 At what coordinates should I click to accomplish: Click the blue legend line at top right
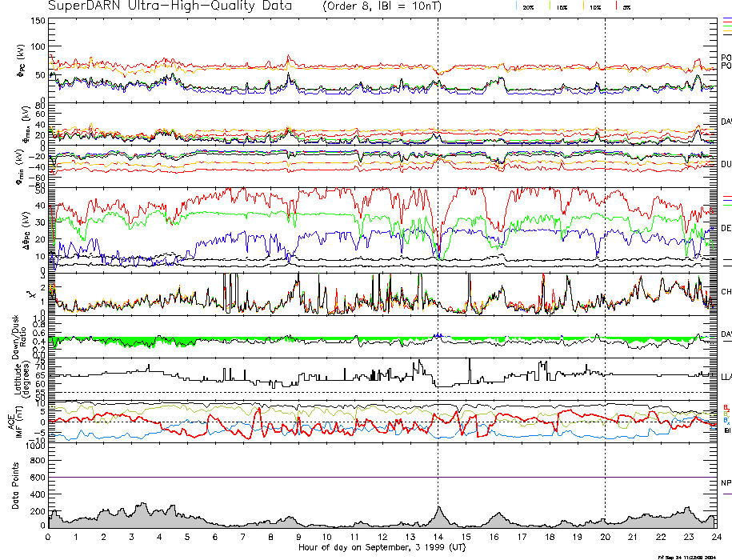click(726, 18)
